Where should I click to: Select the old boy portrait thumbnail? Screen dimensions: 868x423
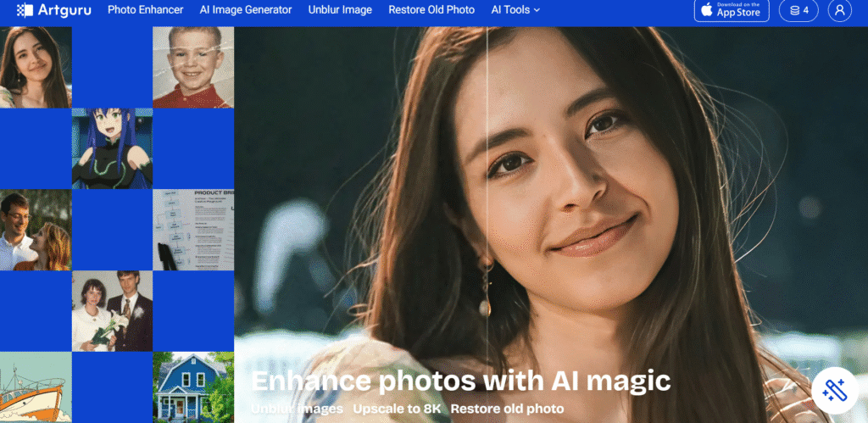tap(193, 67)
